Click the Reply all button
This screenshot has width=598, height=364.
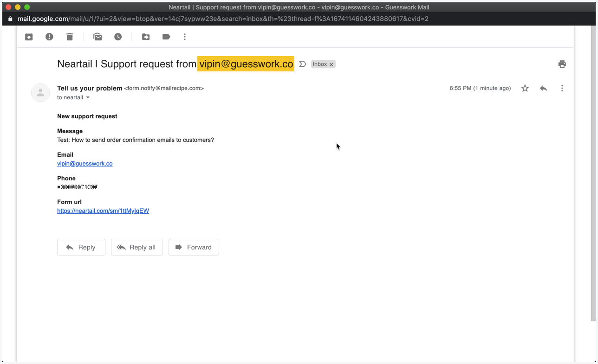[x=137, y=247]
